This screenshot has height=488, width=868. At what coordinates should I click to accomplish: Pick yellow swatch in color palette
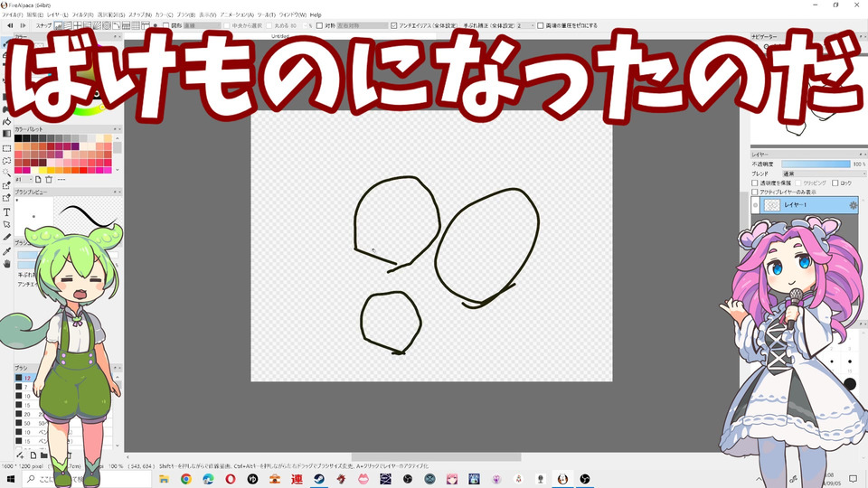42,170
